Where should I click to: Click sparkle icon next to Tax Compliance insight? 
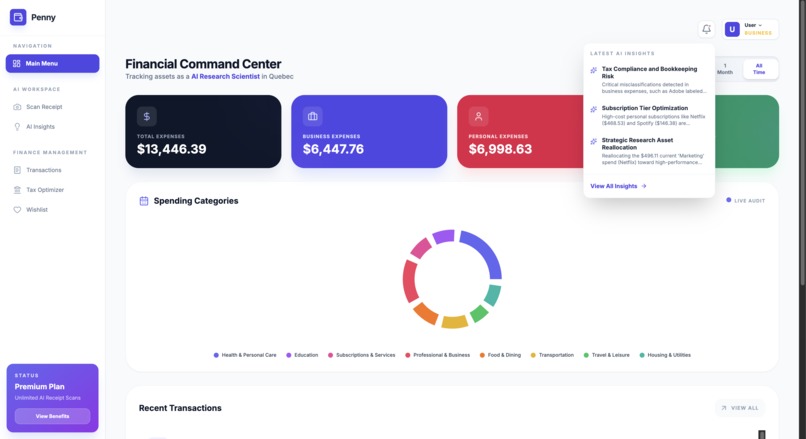pos(593,70)
